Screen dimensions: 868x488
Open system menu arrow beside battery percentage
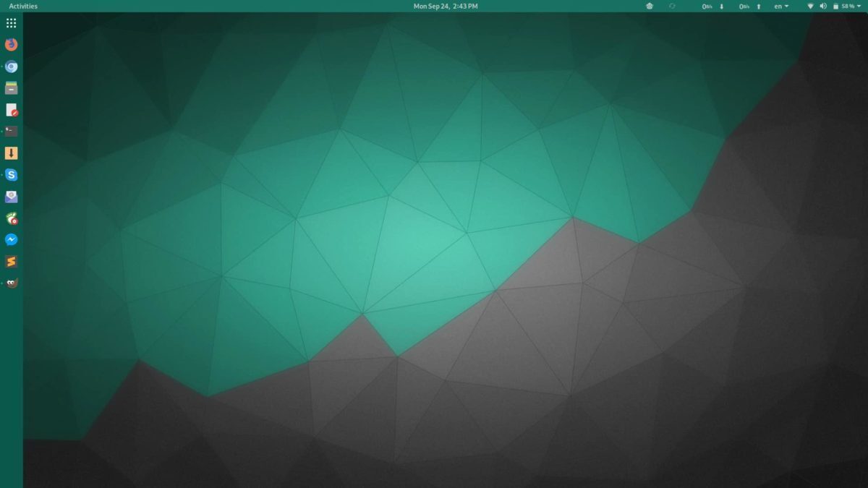(859, 6)
